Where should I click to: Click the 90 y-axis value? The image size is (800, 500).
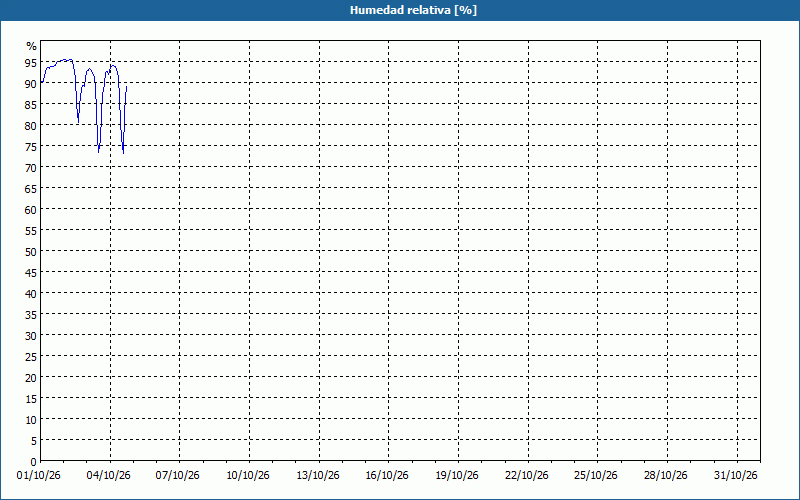pos(31,84)
